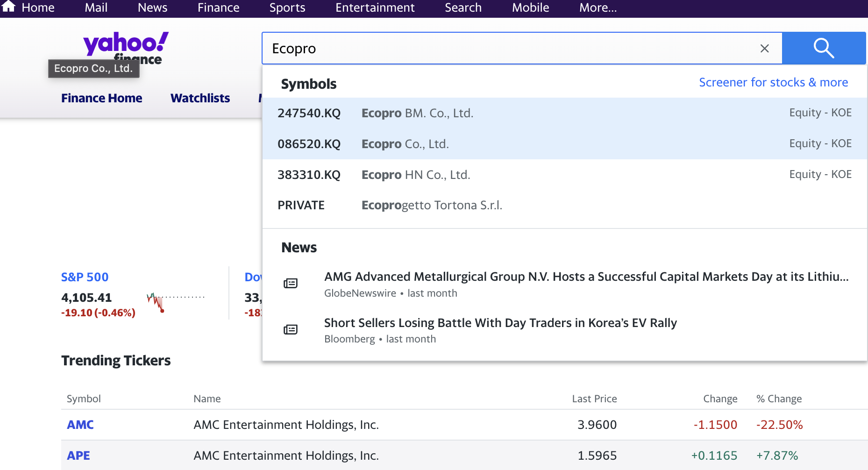Click the % Change column header

779,399
